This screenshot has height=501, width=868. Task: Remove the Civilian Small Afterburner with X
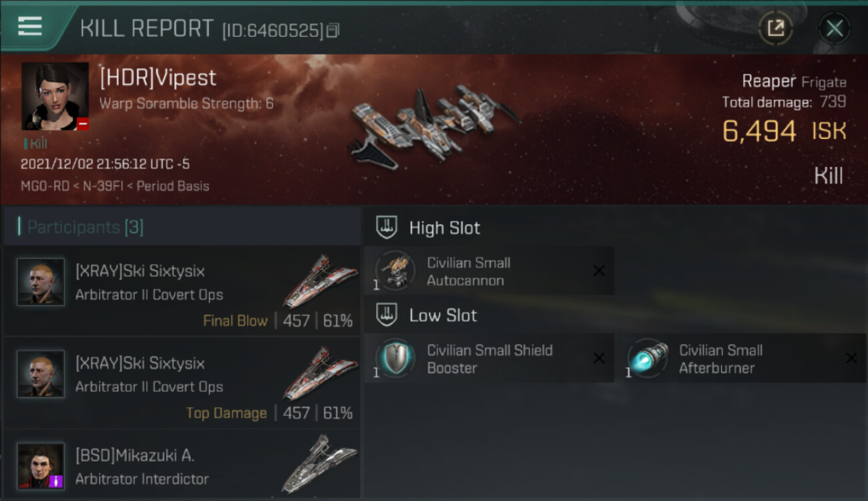pyautogui.click(x=851, y=358)
